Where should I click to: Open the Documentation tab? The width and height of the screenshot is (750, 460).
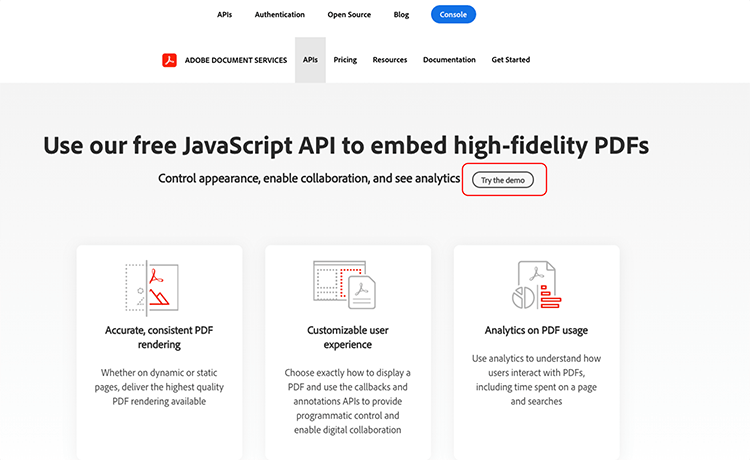point(449,60)
